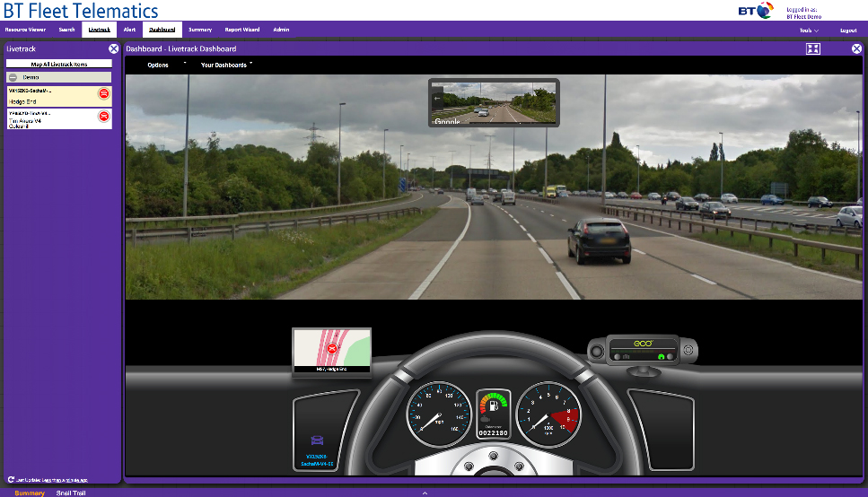
Task: Click the BT Fleet Demo logged-in text
Action: click(803, 17)
